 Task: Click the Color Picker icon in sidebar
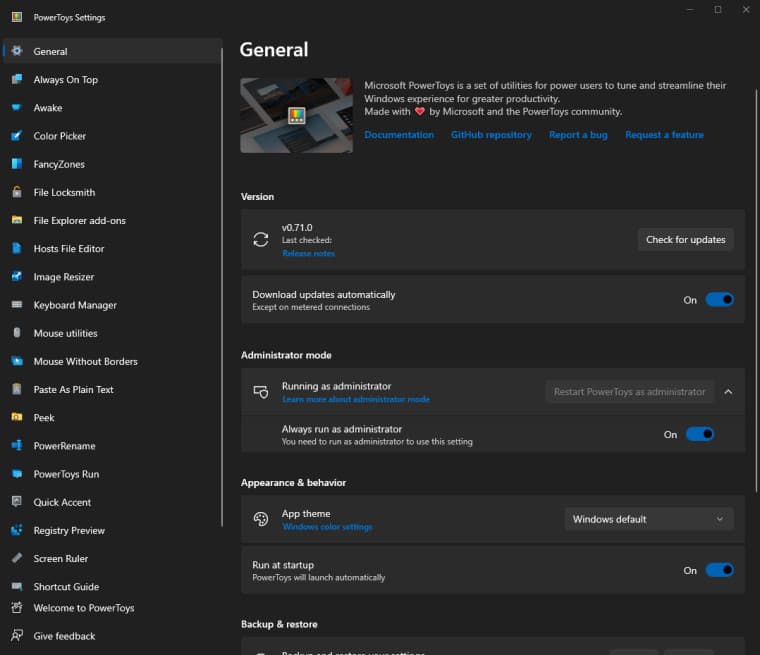(x=17, y=136)
